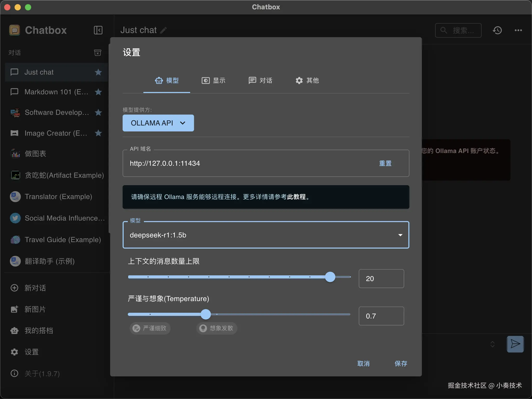Switch to the 其他 settings tab

click(307, 81)
